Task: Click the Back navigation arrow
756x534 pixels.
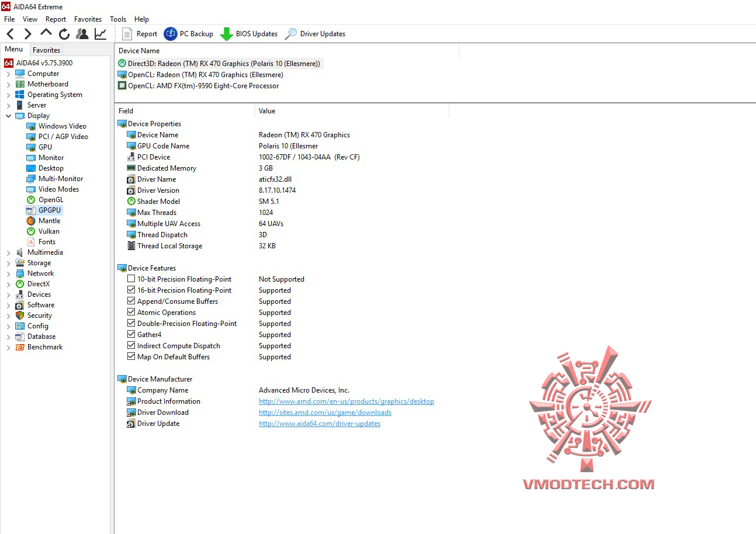Action: [11, 34]
